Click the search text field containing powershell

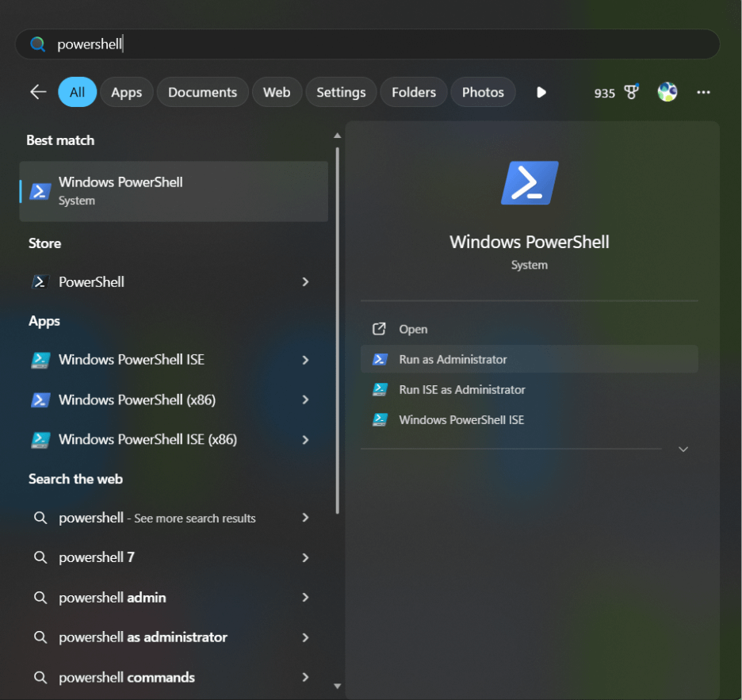point(367,44)
